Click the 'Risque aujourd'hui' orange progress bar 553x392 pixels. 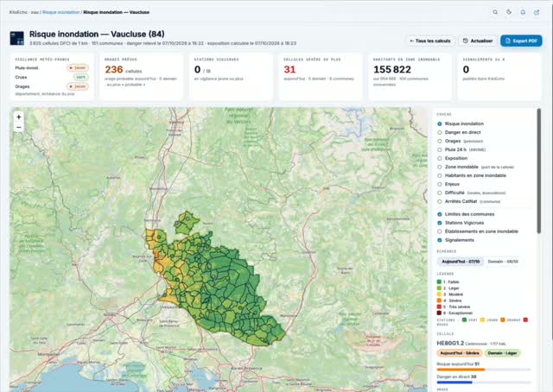(x=461, y=370)
